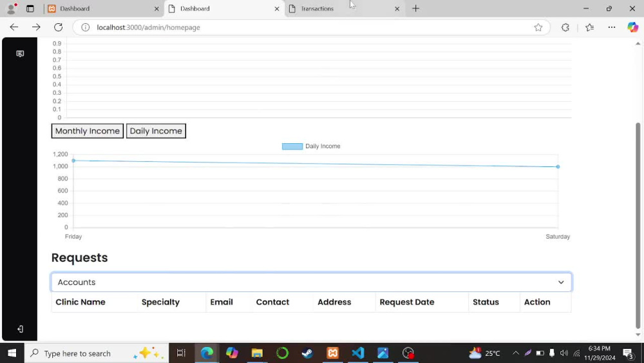Open File Explorer from taskbar
Screen dimensions: 644x363
[x=257, y=353]
